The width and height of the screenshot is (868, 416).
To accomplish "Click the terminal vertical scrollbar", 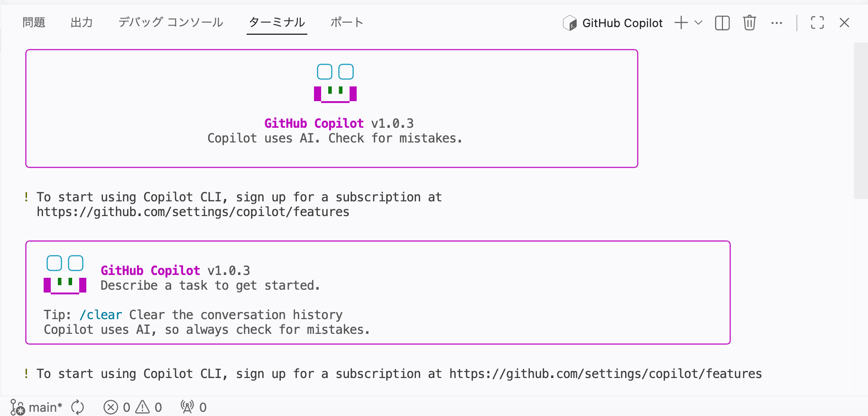I will pos(860,121).
